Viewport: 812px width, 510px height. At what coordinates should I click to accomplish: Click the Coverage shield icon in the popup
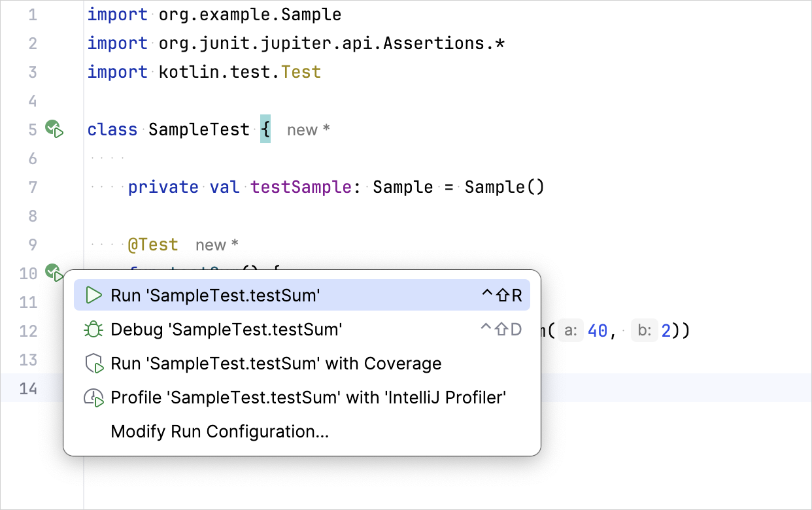click(94, 364)
